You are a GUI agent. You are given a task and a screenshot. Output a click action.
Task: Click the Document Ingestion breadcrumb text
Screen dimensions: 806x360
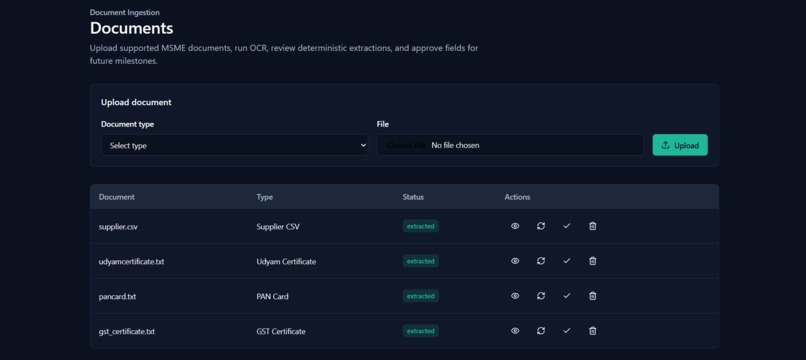(125, 12)
